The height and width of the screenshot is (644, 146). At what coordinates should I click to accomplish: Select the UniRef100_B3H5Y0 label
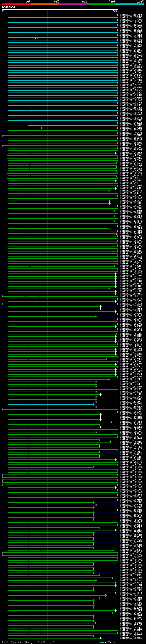[131, 47]
